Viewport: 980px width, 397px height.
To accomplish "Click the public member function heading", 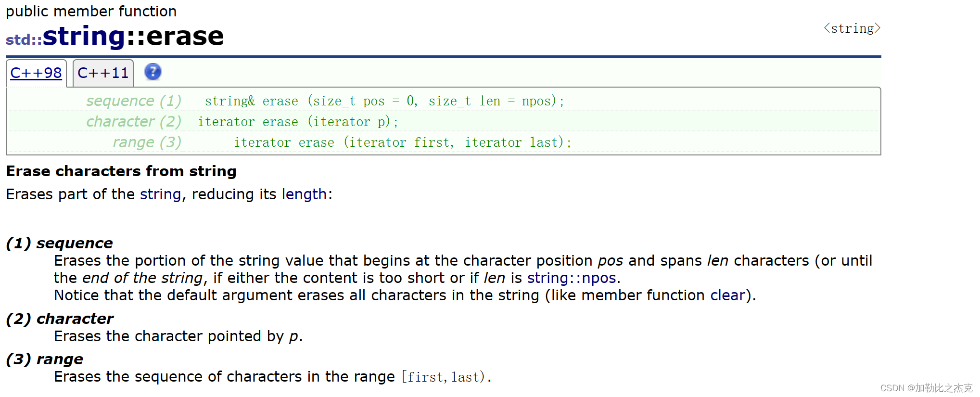I will pos(90,11).
